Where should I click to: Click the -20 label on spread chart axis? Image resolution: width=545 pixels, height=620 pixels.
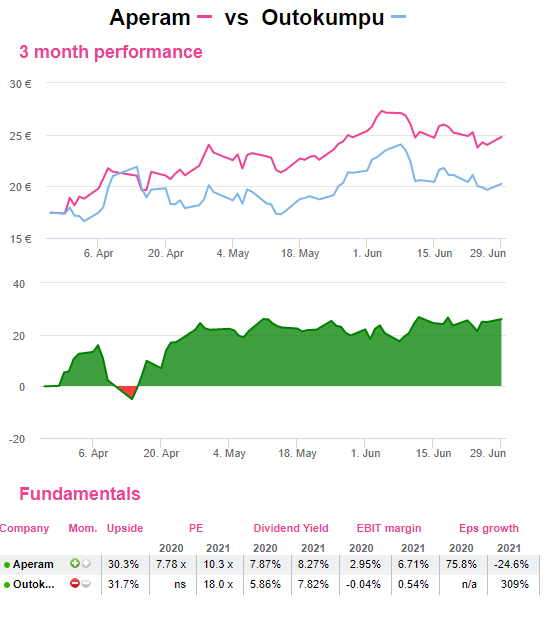(17, 439)
